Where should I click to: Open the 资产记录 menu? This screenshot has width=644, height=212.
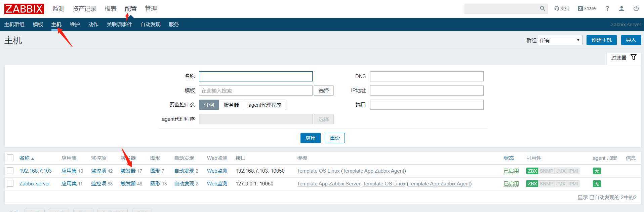[x=84, y=9]
